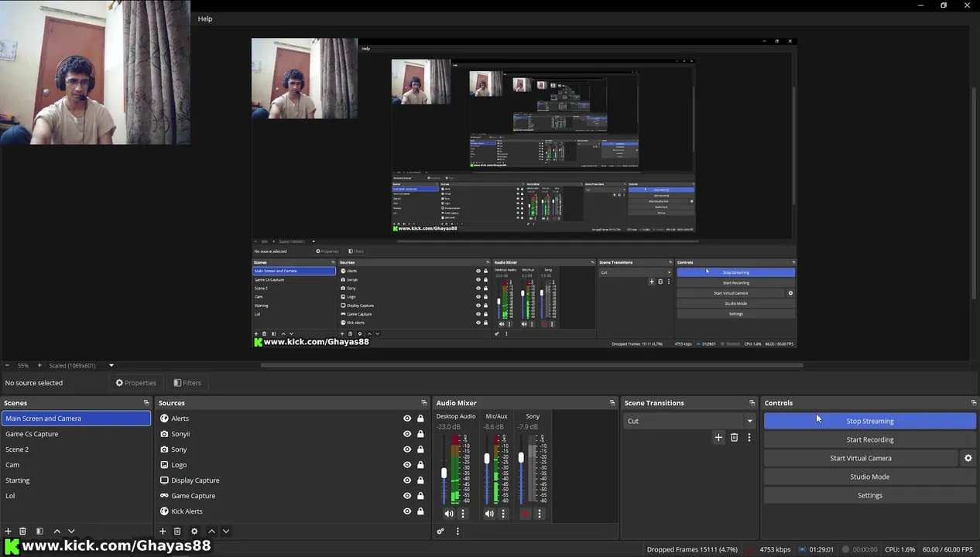Move the source down in the Sources toolbar
This screenshot has width=980, height=557.
tap(226, 531)
